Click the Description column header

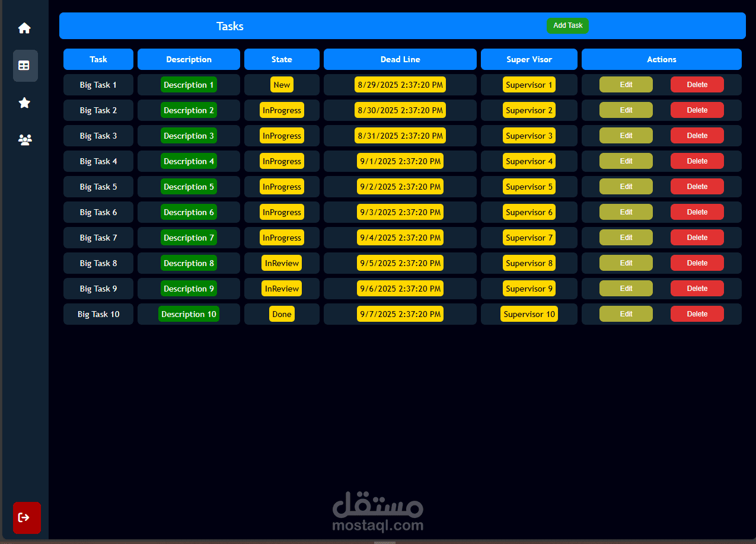click(189, 59)
